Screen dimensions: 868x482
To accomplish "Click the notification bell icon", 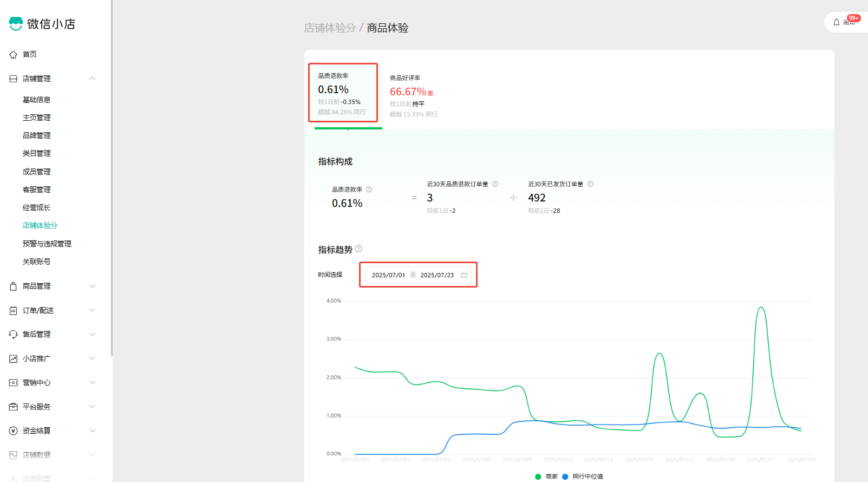I will tap(837, 22).
